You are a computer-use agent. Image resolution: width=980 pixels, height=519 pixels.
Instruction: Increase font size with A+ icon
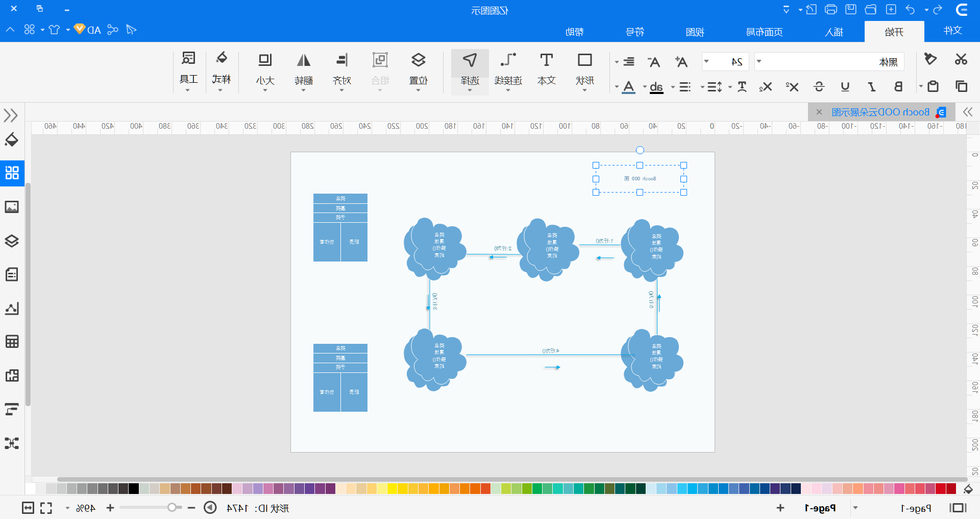click(x=681, y=62)
